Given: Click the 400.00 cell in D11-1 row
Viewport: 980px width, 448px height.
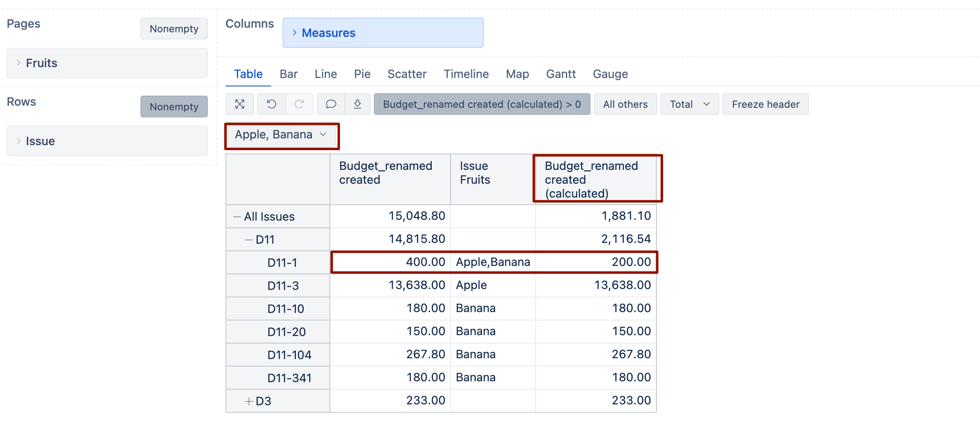Looking at the screenshot, I should 390,262.
